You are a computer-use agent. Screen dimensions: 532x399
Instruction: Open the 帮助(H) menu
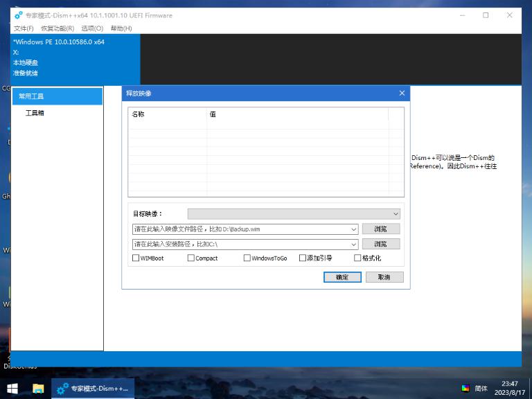coord(121,28)
